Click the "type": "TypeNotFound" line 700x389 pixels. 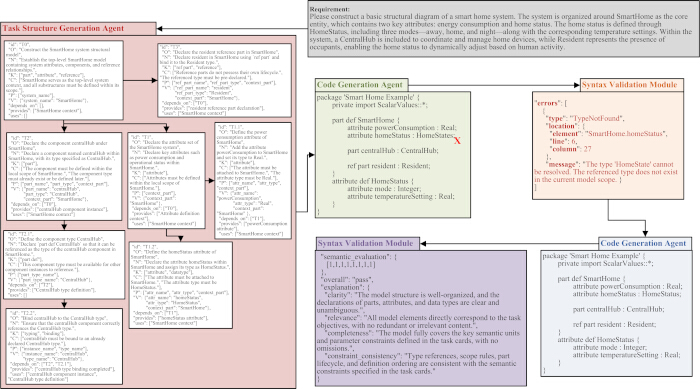click(584, 118)
